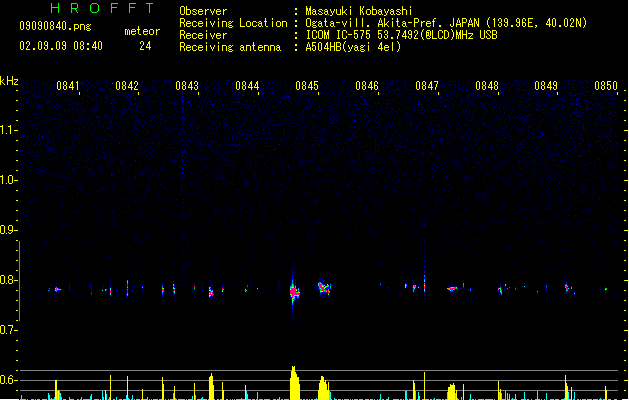The height and width of the screenshot is (400, 629).
Task: Click the Observer label
Action: tap(203, 11)
